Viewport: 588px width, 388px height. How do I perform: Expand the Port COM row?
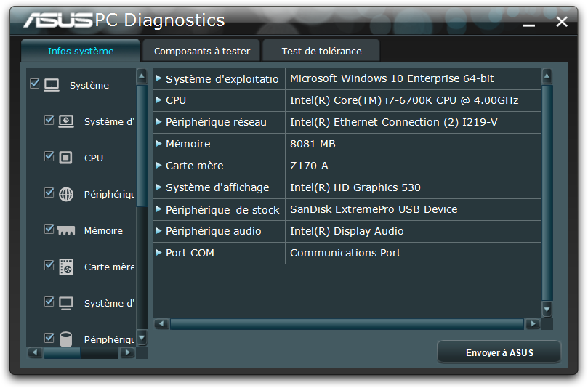(x=160, y=253)
